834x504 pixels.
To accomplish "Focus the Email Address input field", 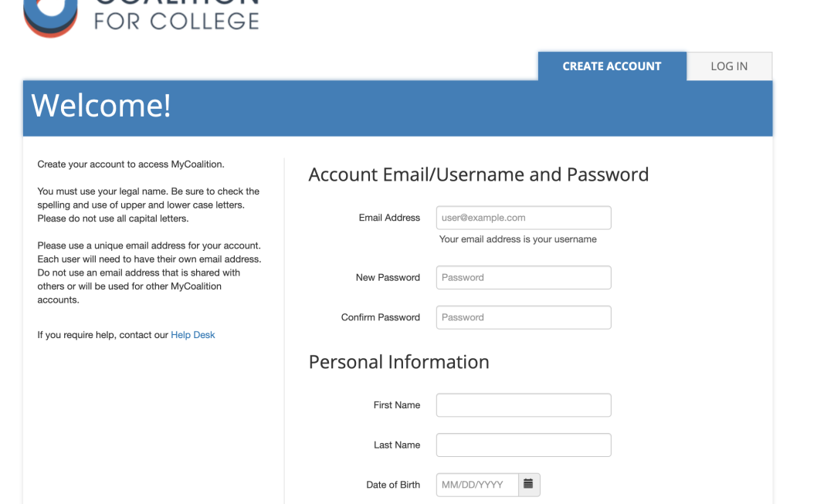I will coord(524,218).
